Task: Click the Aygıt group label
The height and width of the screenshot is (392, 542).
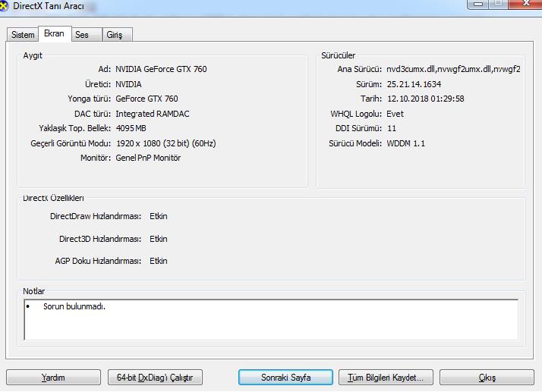Action: (33, 55)
